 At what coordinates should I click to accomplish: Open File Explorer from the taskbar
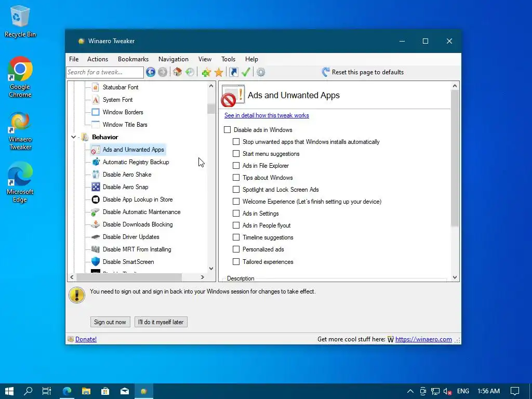tap(86, 391)
